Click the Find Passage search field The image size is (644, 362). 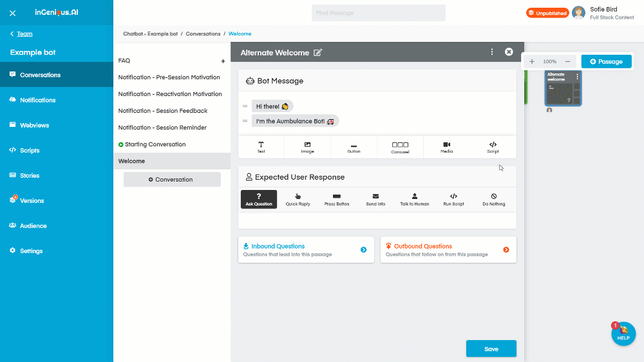(378, 13)
